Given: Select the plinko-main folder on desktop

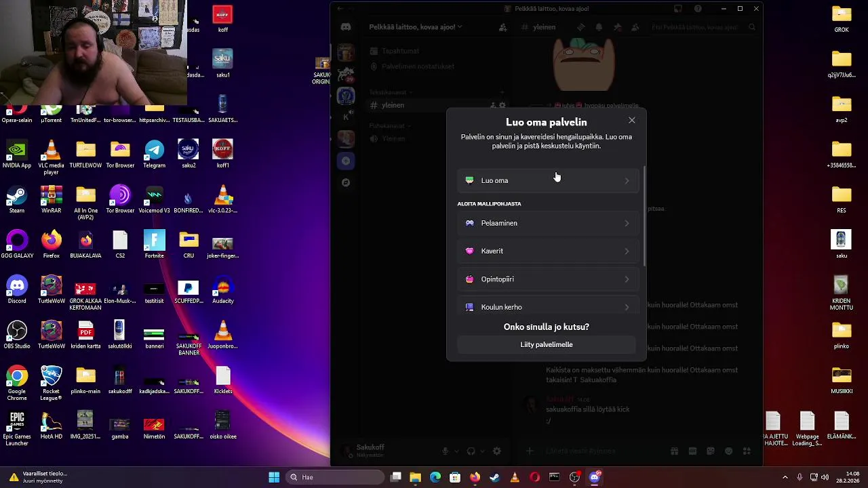Looking at the screenshot, I should [x=85, y=380].
